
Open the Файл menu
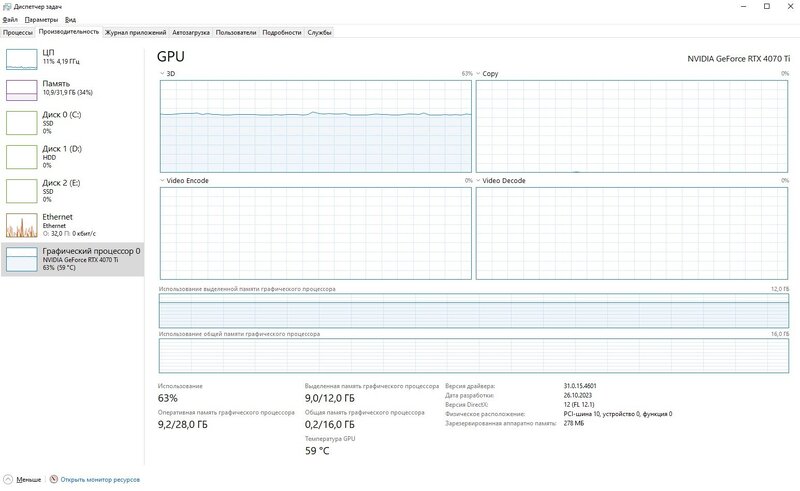(10, 19)
